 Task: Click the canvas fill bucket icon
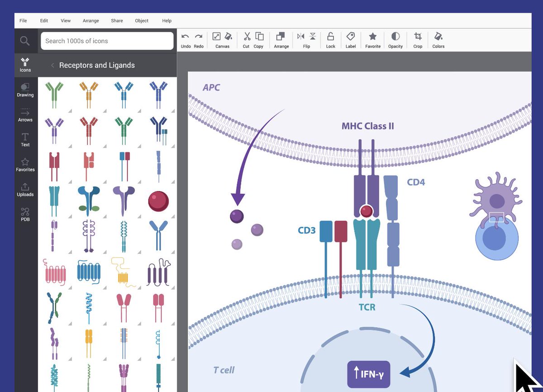coord(229,36)
